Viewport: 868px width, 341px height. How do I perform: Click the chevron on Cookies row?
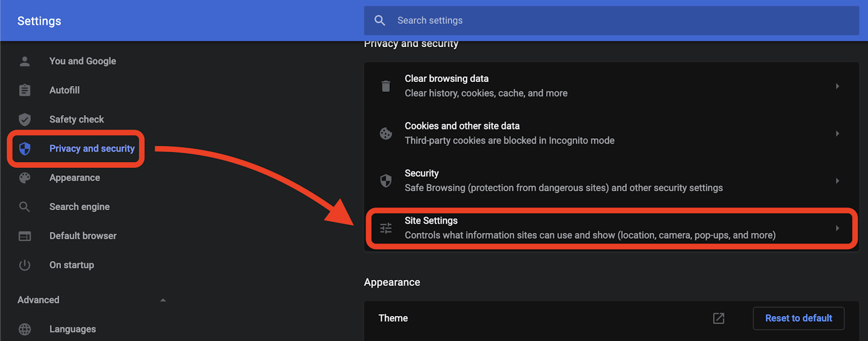[x=838, y=133]
